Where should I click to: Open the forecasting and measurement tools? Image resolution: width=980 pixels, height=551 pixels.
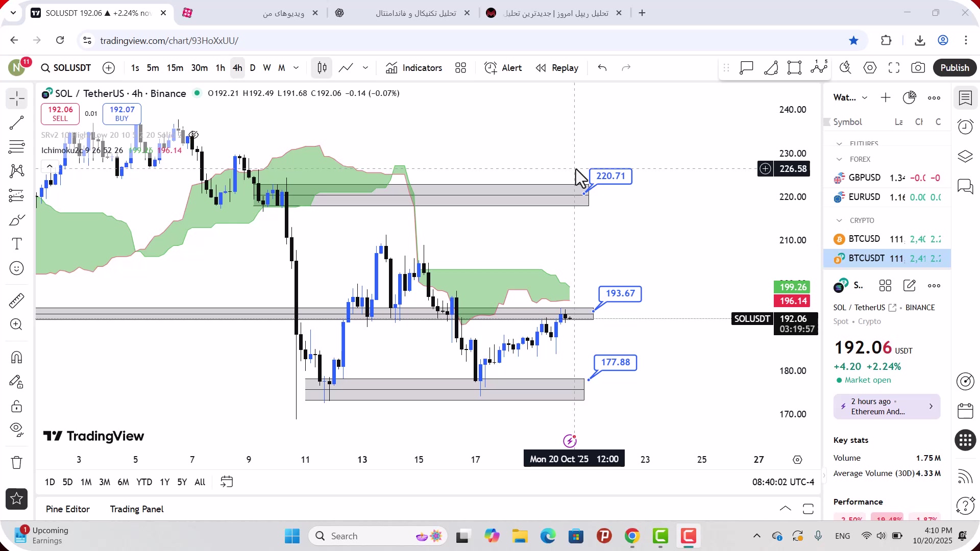[16, 195]
